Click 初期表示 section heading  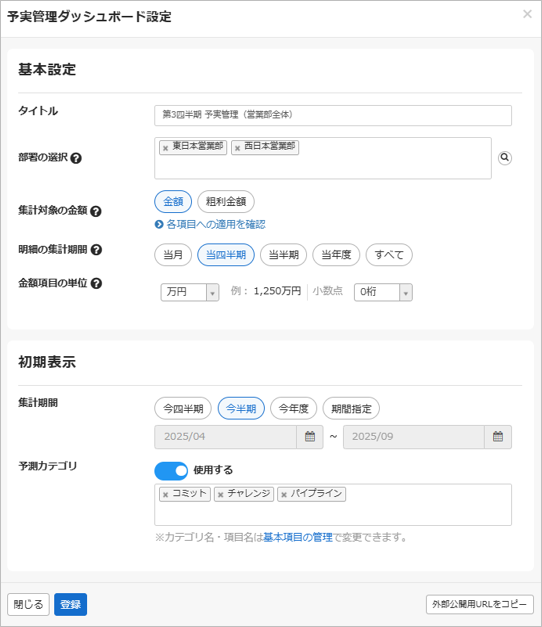(x=47, y=362)
